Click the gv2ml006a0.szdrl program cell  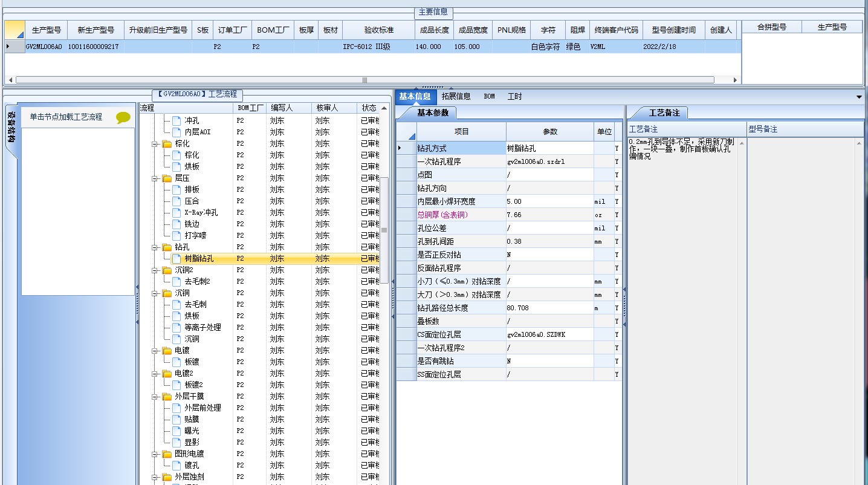(x=549, y=161)
